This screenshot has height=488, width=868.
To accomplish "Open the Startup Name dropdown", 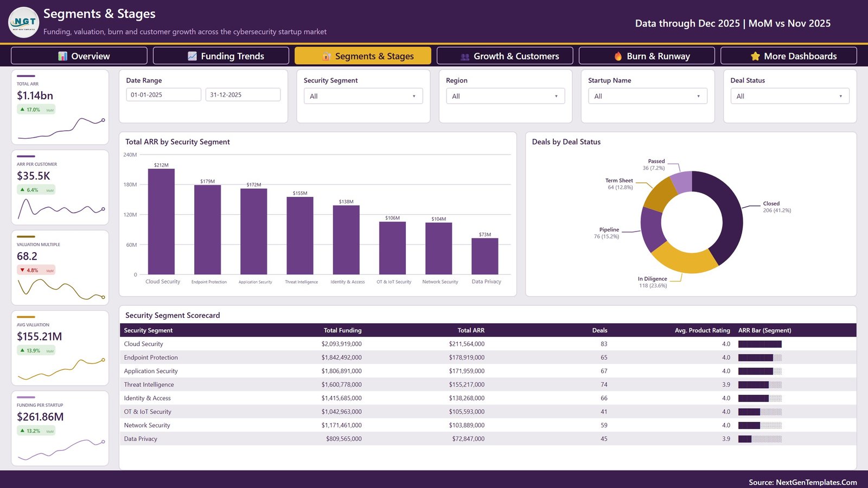I will click(647, 96).
